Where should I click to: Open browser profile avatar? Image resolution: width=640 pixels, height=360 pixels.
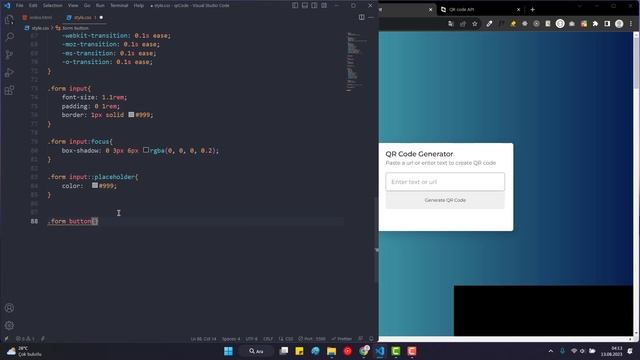point(619,24)
